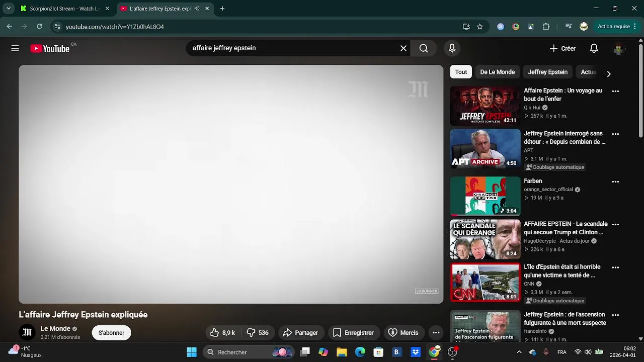The height and width of the screenshot is (362, 644).
Task: Open the Qin Hui Jeffrey Epstein thumbnail
Action: [x=485, y=106]
